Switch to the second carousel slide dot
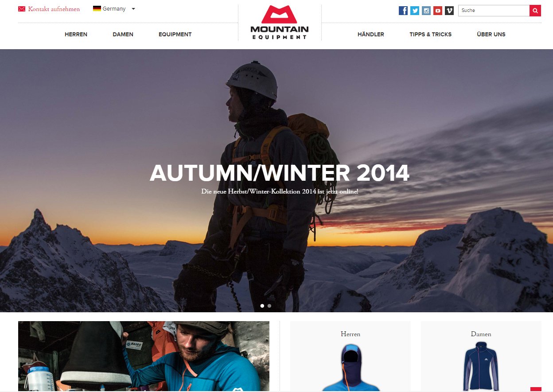 click(x=269, y=306)
